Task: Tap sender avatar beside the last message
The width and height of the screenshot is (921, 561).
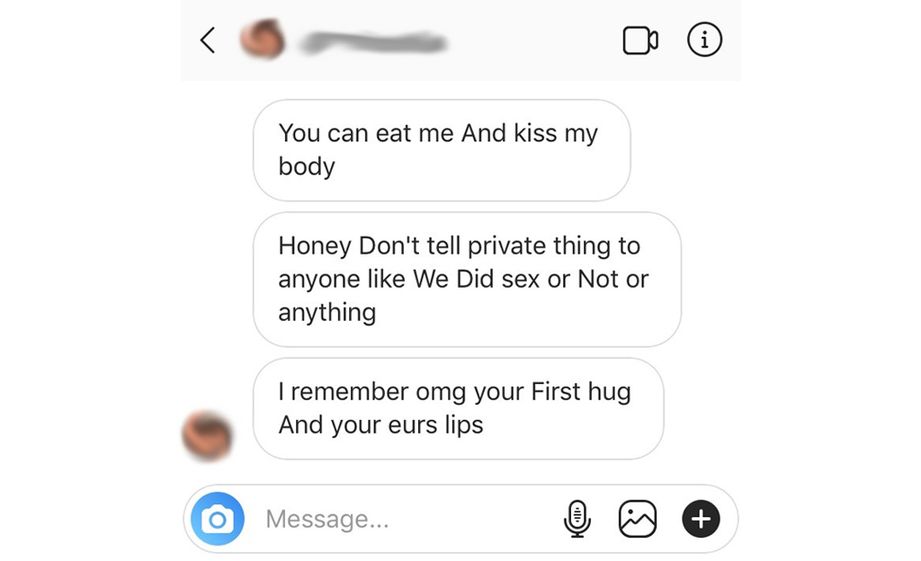Action: click(207, 436)
